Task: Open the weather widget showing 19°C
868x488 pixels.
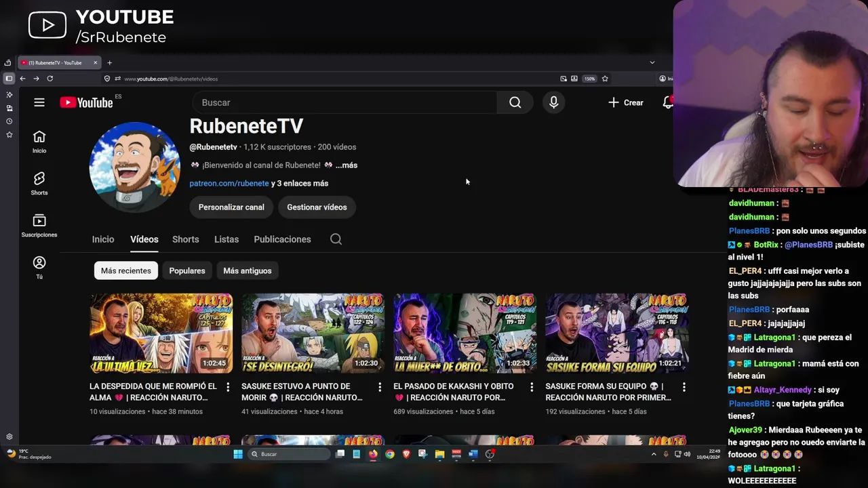Action: [28, 454]
